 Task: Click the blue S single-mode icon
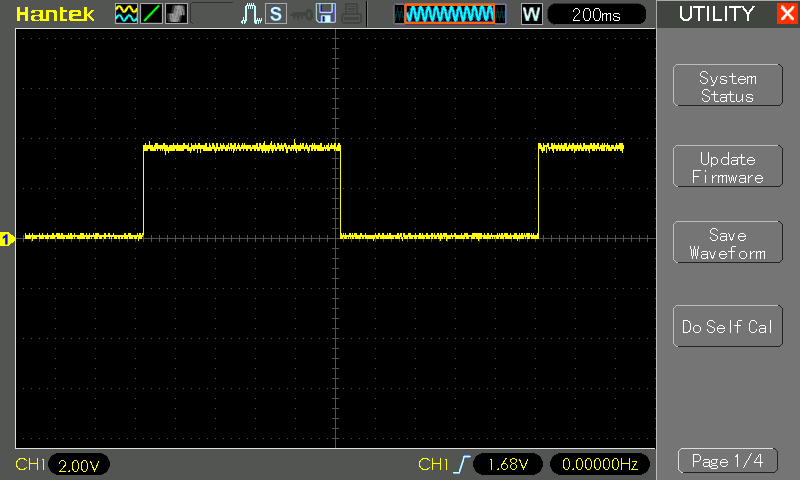click(274, 14)
